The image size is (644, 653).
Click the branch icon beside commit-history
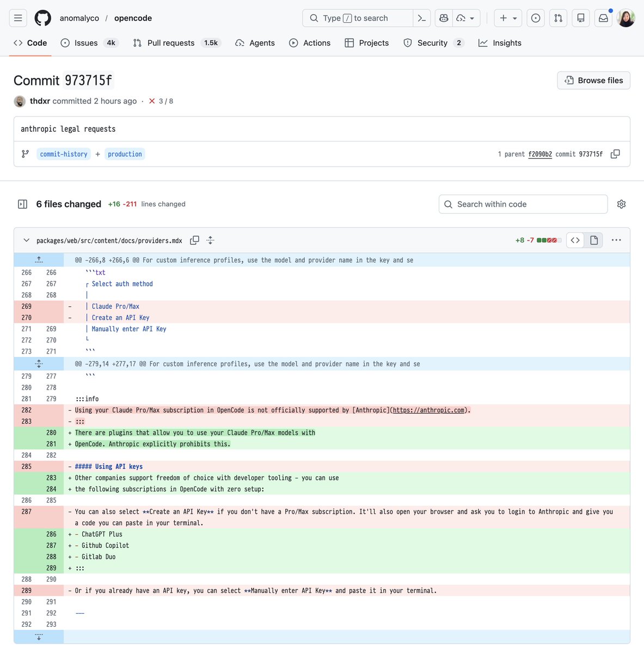pyautogui.click(x=25, y=154)
